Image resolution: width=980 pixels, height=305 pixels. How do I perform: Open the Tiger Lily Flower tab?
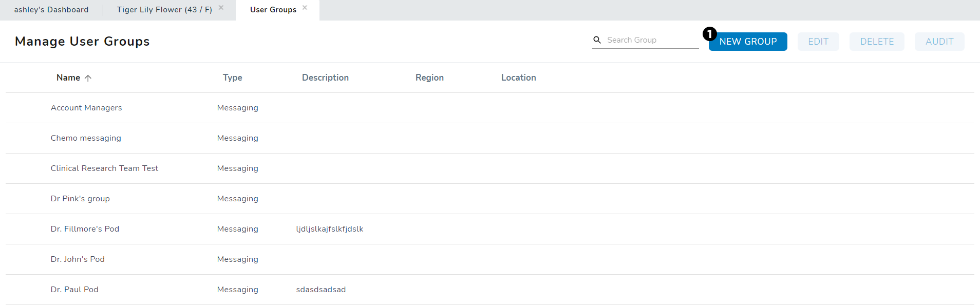tap(164, 10)
